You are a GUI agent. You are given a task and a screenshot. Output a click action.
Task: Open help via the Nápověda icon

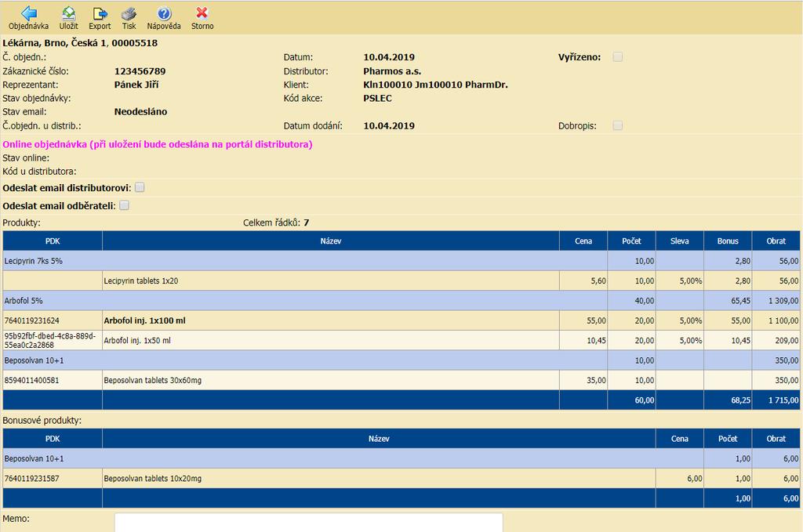click(x=164, y=13)
